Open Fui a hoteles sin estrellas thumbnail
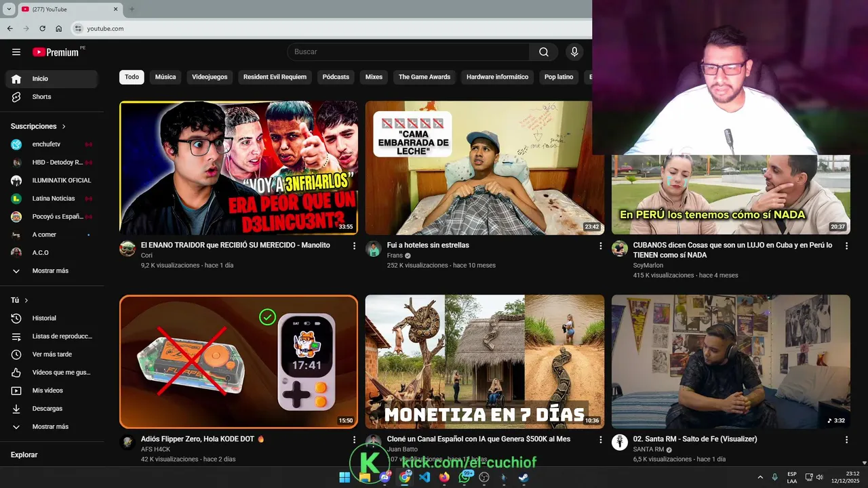The height and width of the screenshot is (488, 868). [x=485, y=168]
